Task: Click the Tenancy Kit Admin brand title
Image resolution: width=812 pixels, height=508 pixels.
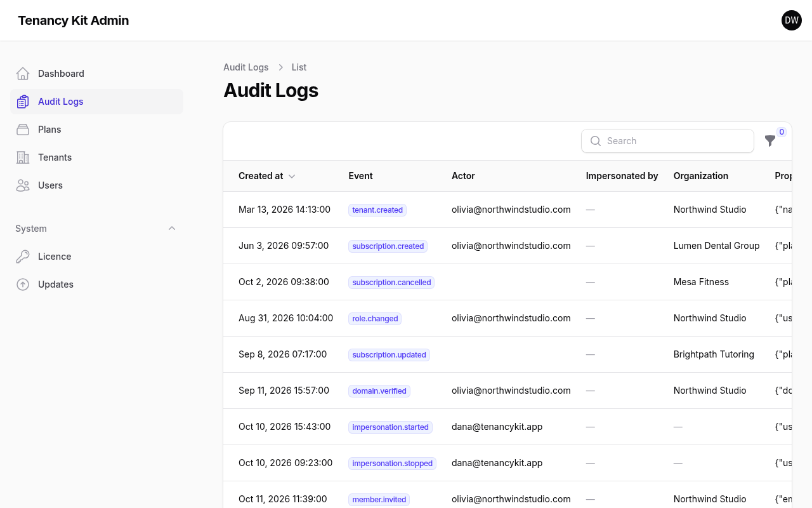Action: [74, 20]
